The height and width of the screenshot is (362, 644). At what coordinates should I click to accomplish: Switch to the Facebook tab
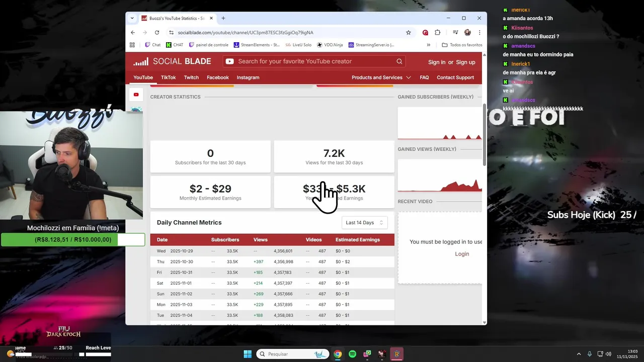coord(218,77)
